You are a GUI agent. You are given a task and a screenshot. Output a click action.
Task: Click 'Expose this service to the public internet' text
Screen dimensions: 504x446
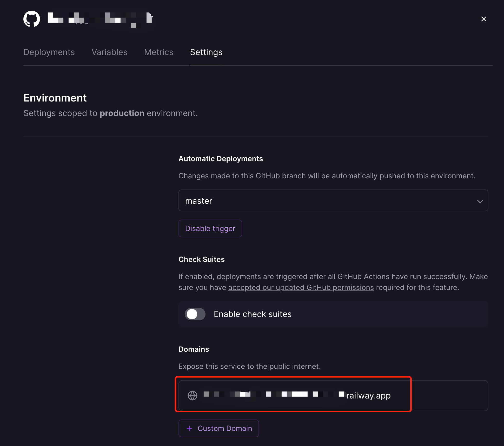pyautogui.click(x=249, y=366)
